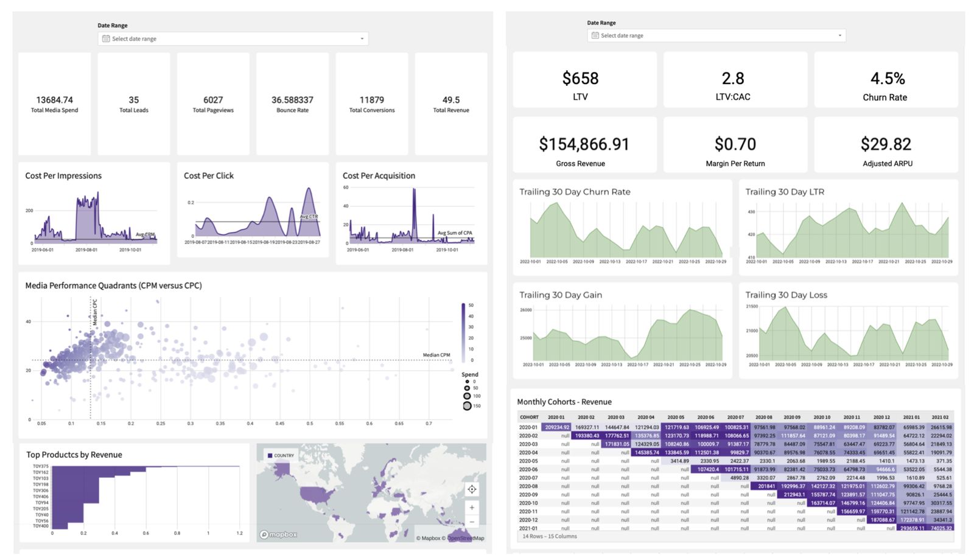Click the Top Products by Revenue title
Image resolution: width=974 pixels, height=560 pixels.
click(x=74, y=455)
